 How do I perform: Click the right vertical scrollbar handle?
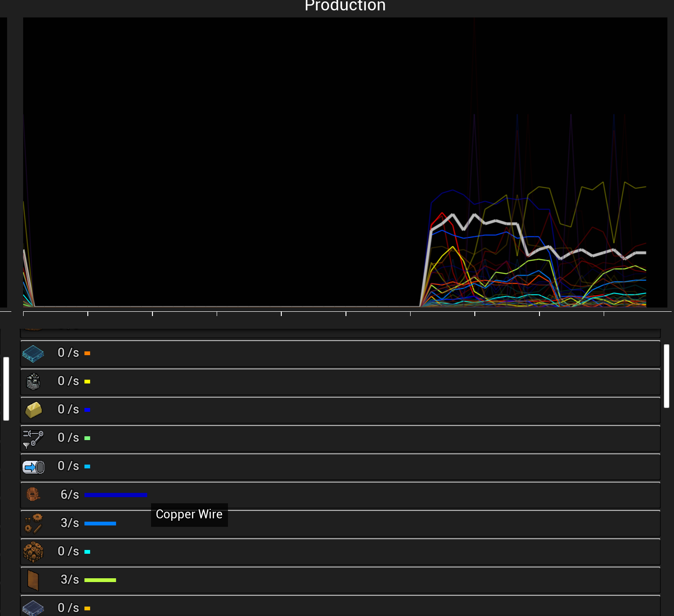click(666, 375)
